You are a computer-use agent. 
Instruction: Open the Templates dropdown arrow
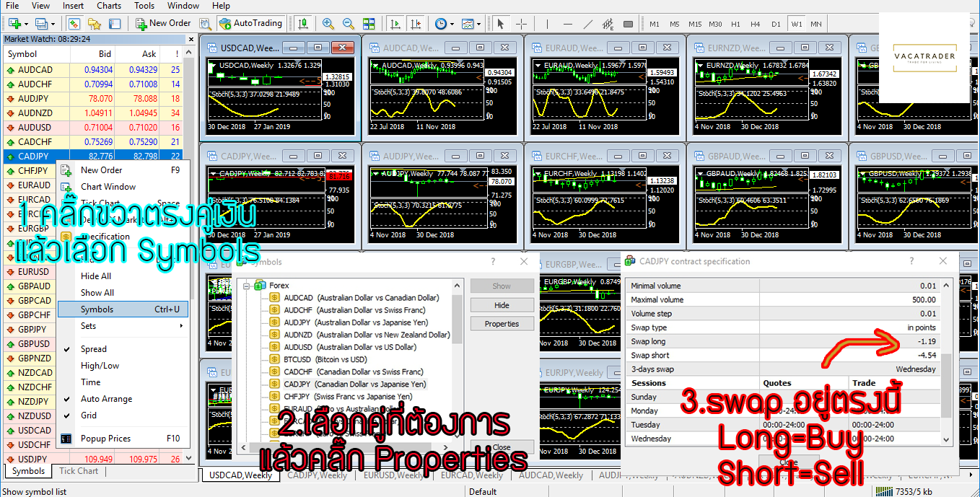[x=479, y=24]
